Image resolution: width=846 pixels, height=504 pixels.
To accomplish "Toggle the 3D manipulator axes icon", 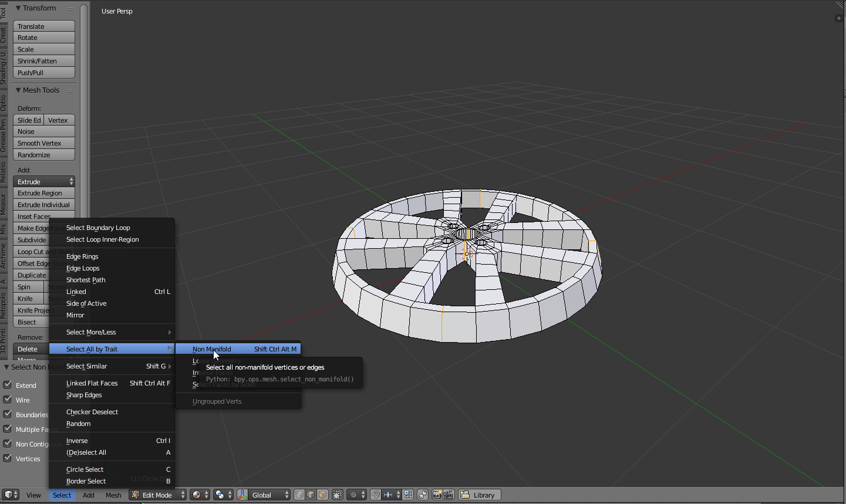I will coord(242,495).
